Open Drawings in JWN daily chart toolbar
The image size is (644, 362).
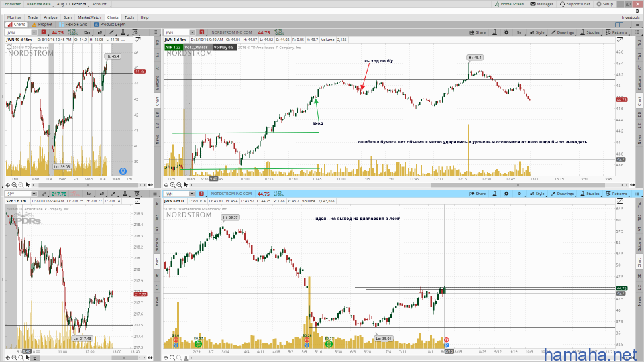point(562,194)
